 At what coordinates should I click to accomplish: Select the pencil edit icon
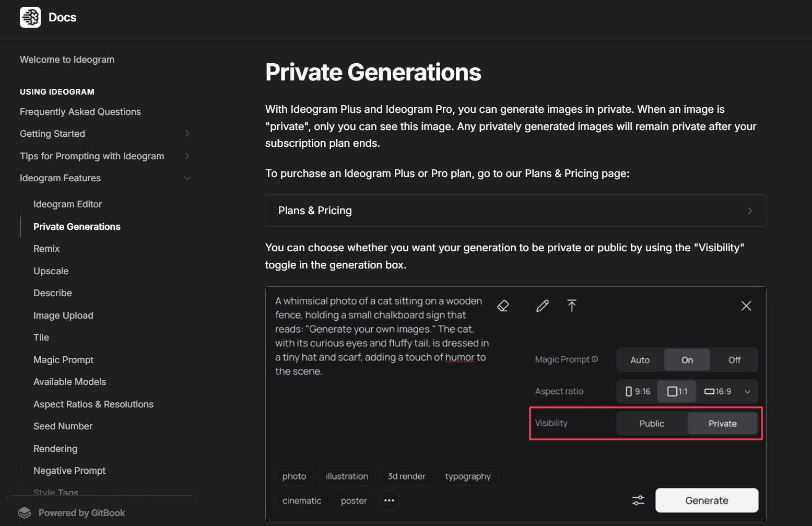pos(542,306)
